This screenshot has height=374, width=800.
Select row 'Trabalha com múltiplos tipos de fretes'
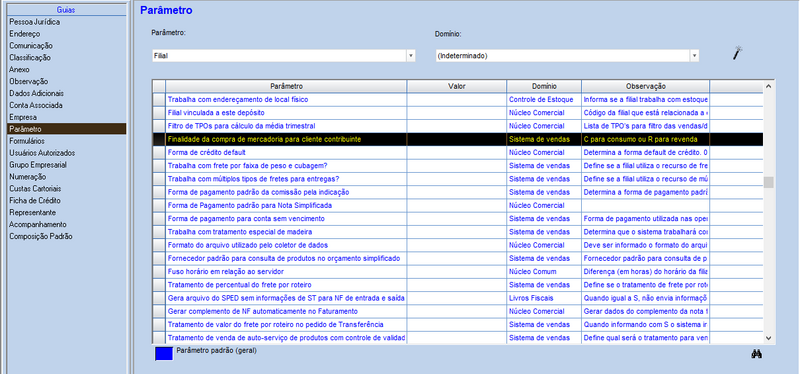coord(458,179)
